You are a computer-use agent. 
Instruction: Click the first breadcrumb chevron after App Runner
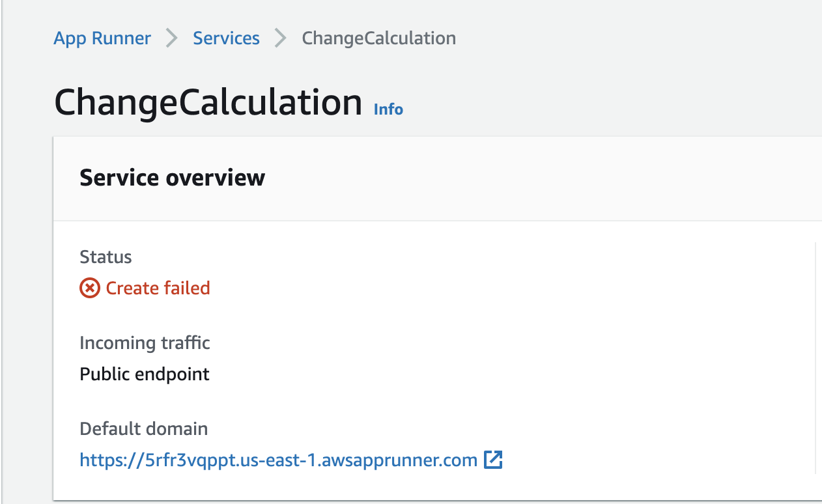(x=171, y=38)
